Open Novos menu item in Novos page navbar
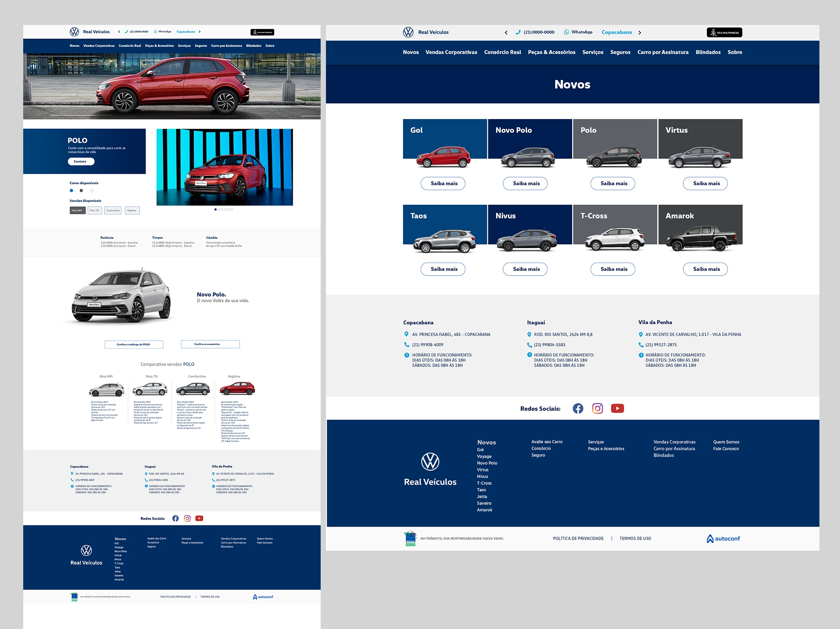 (411, 52)
